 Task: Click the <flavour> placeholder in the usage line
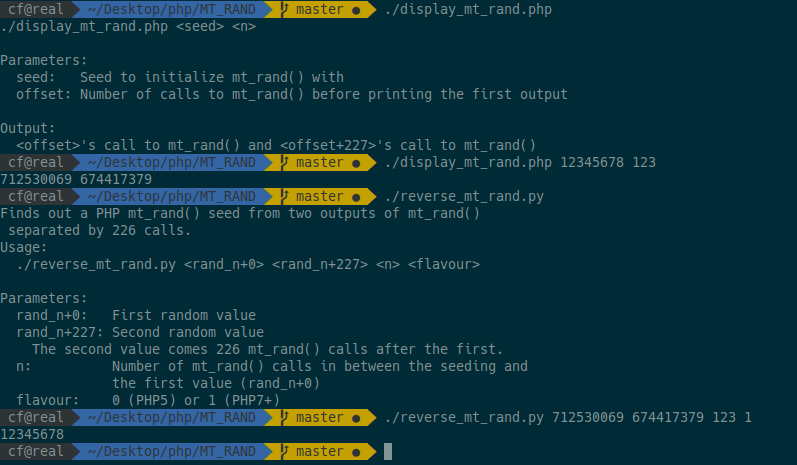point(444,264)
